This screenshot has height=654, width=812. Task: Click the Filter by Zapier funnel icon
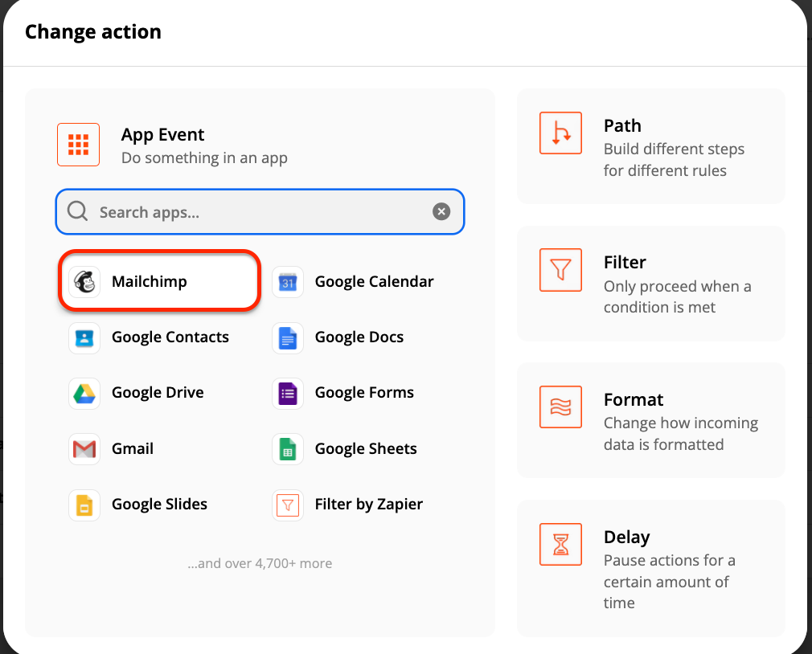coord(287,505)
